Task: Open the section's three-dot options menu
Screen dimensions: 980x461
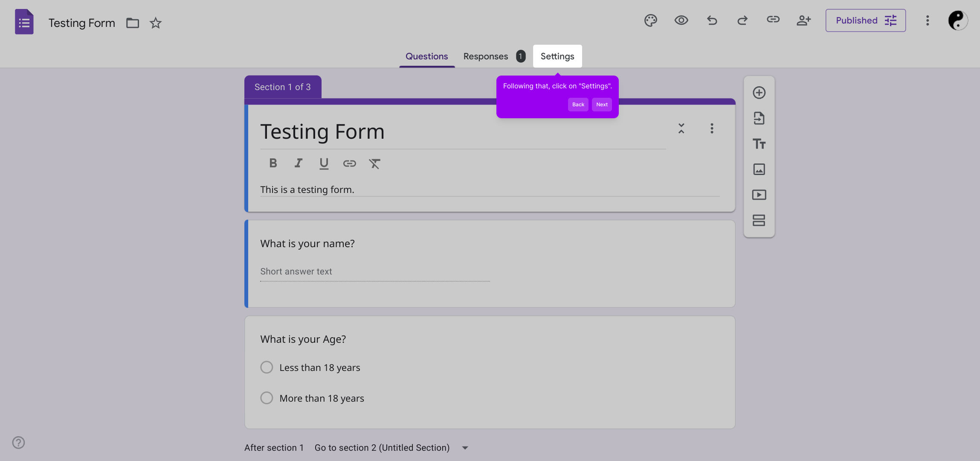Action: [712, 128]
